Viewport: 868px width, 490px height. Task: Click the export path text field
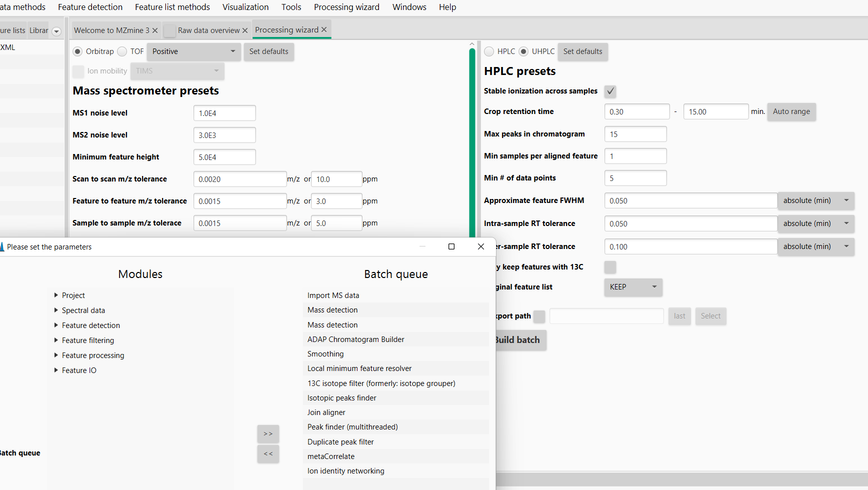(606, 315)
